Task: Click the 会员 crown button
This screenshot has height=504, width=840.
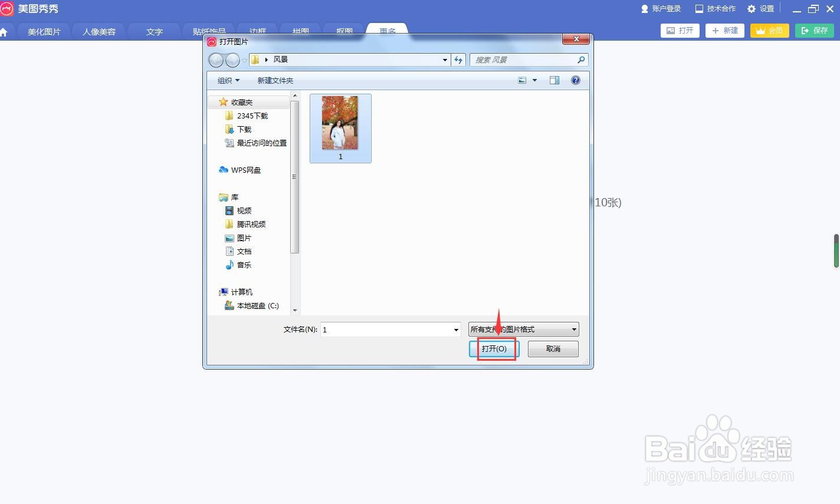Action: click(770, 31)
